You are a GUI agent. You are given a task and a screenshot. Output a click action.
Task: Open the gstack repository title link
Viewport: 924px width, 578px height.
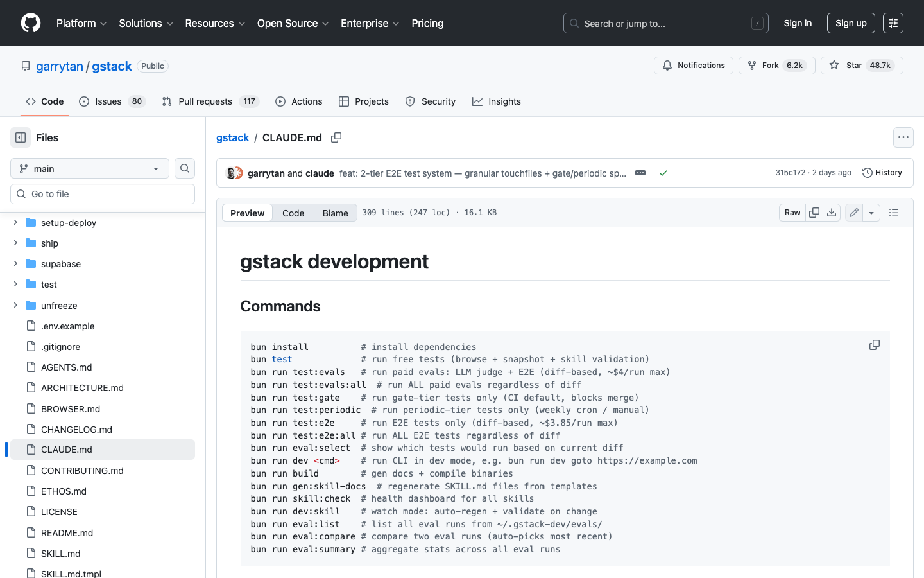[x=112, y=66]
